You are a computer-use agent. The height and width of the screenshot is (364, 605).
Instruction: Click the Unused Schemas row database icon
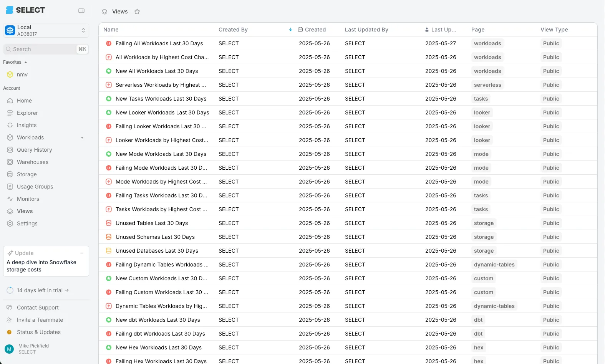[109, 237]
